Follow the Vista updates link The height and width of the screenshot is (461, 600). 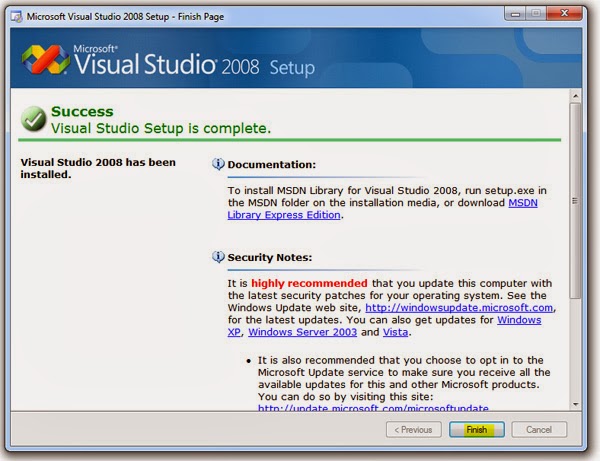395,332
